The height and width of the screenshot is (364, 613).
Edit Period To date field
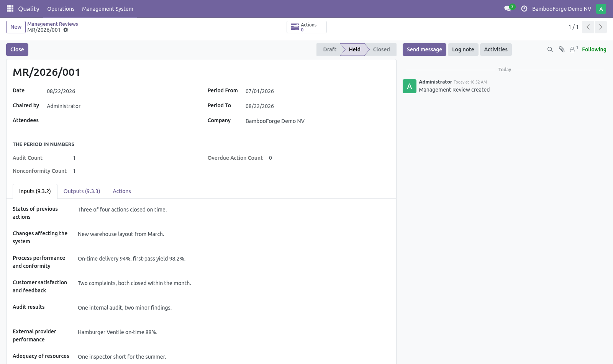(318, 106)
